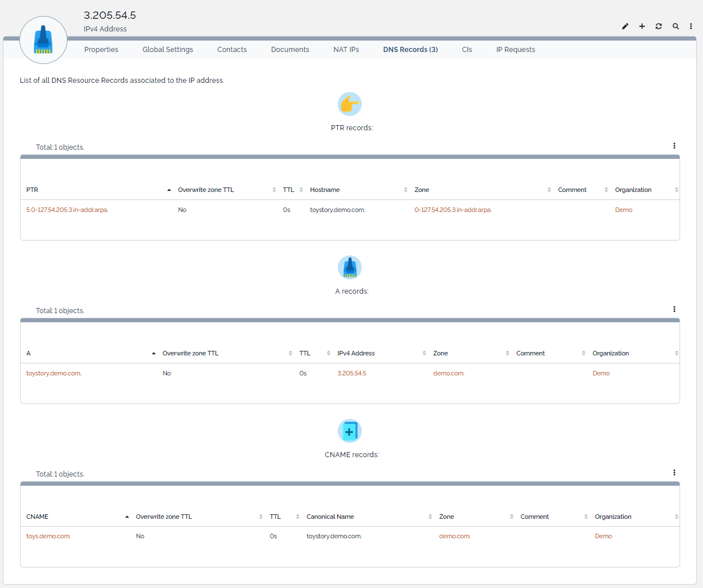The width and height of the screenshot is (703, 588).
Task: Click the IPv4 address avatar icon
Action: (x=43, y=40)
